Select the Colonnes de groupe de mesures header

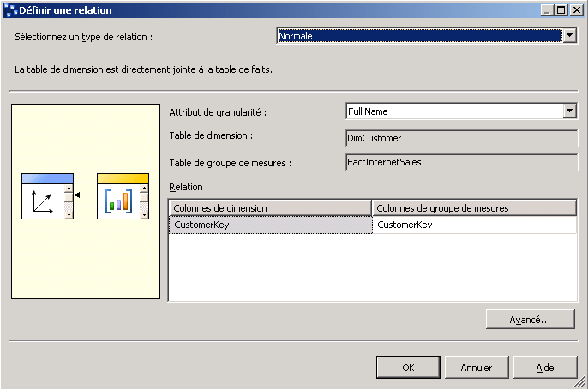point(474,208)
